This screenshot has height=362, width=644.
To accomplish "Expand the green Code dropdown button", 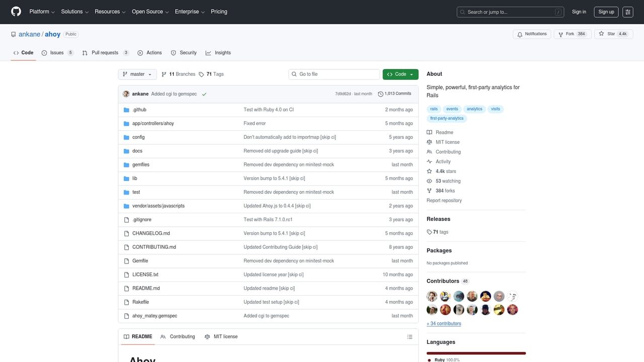I will tap(400, 74).
